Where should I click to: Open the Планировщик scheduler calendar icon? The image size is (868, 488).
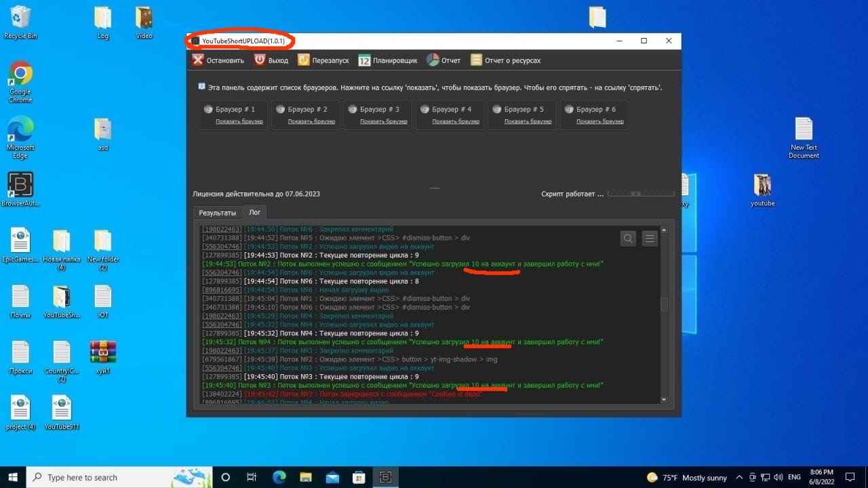coord(364,60)
